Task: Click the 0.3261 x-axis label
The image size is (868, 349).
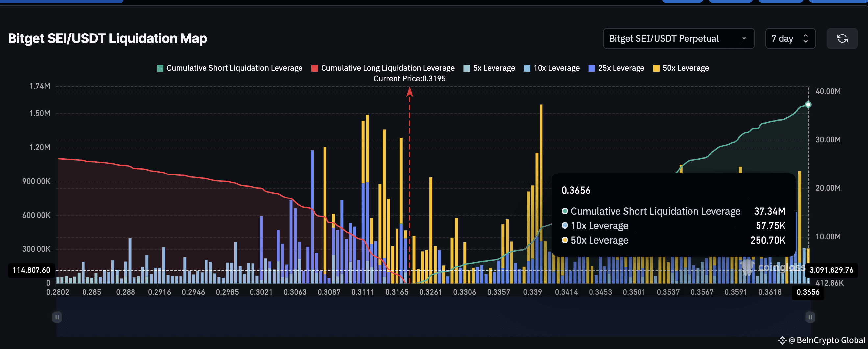Action: click(431, 292)
